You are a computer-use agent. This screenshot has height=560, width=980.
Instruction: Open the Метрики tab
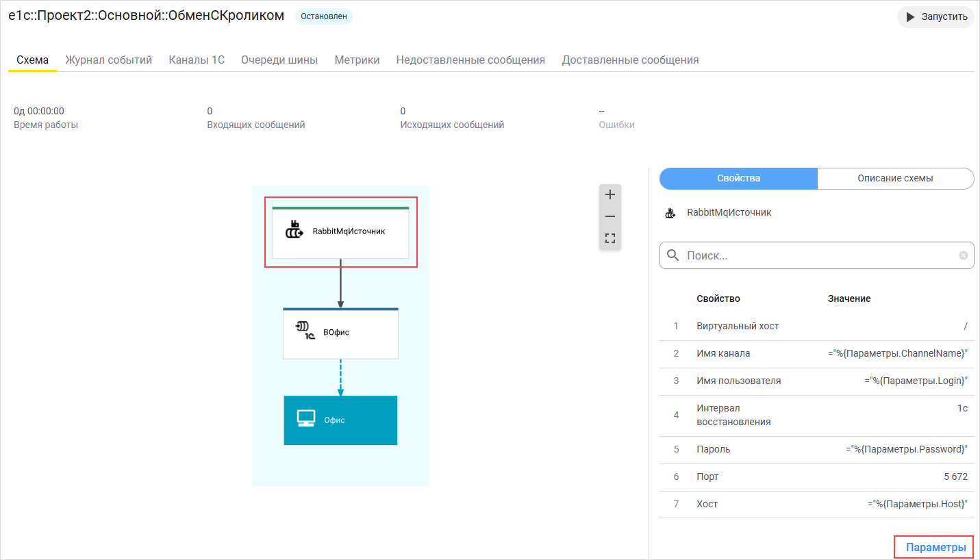click(x=357, y=60)
